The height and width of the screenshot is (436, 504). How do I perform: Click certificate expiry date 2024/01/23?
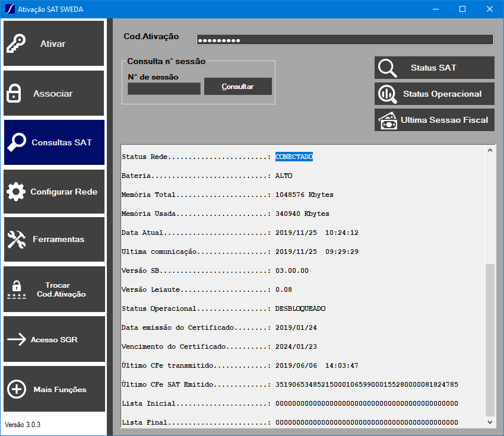coord(296,346)
